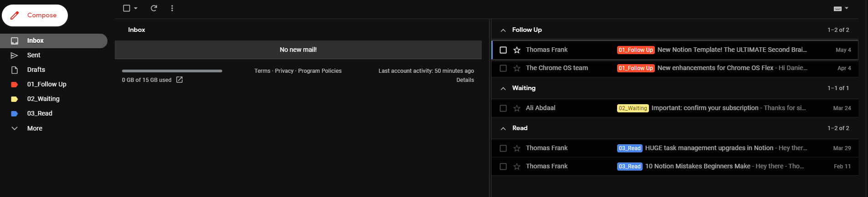Click the red 01_Follow Up label icon
Screen dimensions: 868x197
coord(15,85)
